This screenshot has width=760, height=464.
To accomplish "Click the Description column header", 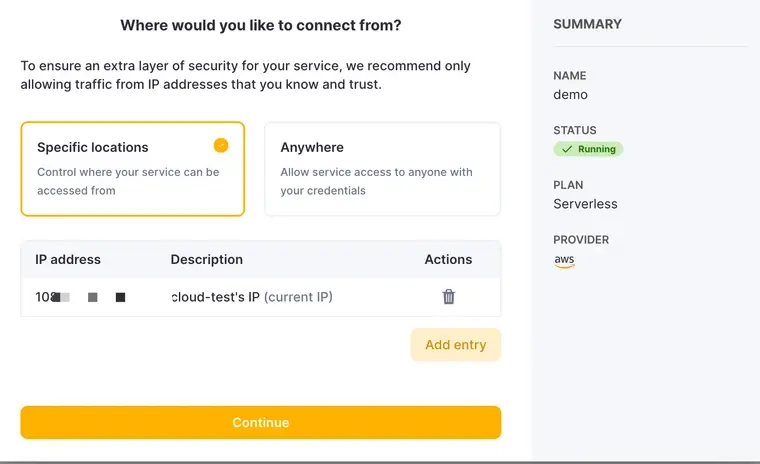I will pos(207,259).
